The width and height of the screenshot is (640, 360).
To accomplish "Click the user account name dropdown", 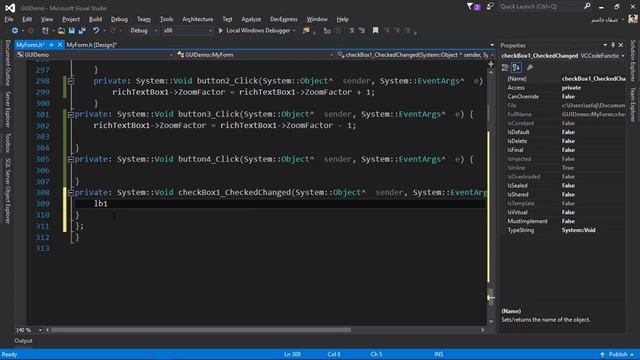I will tap(607, 20).
